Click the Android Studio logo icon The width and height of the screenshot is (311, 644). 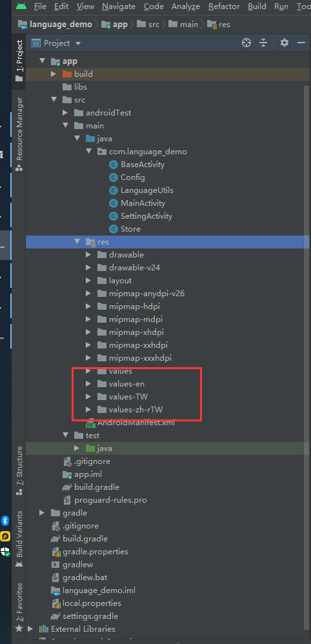(22, 6)
